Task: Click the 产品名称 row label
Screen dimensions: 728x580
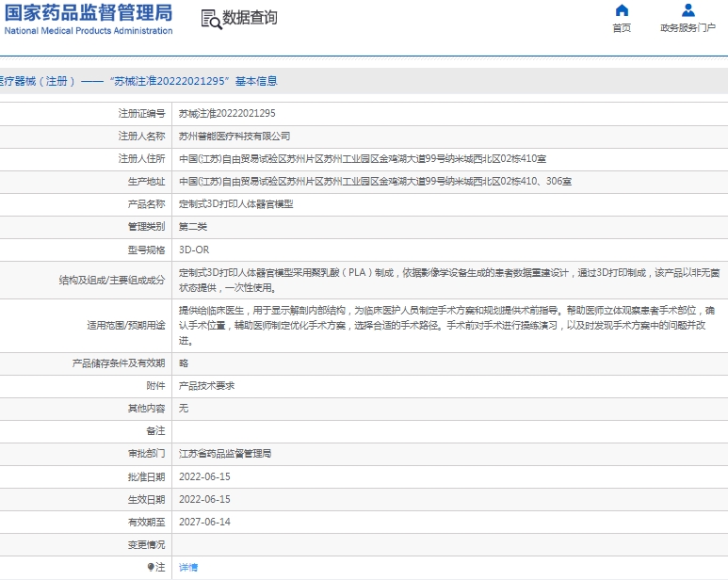Action: (146, 204)
